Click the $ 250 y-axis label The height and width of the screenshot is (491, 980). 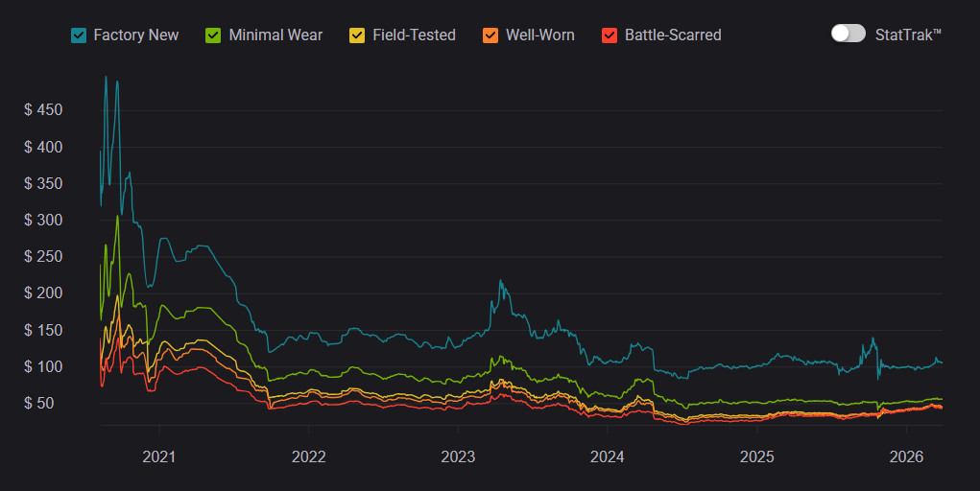pyautogui.click(x=43, y=257)
